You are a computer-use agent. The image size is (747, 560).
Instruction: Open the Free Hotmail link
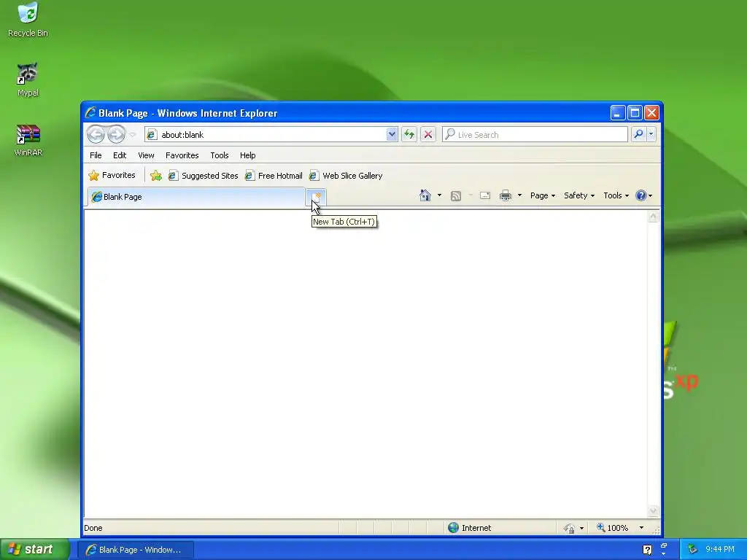pos(274,176)
